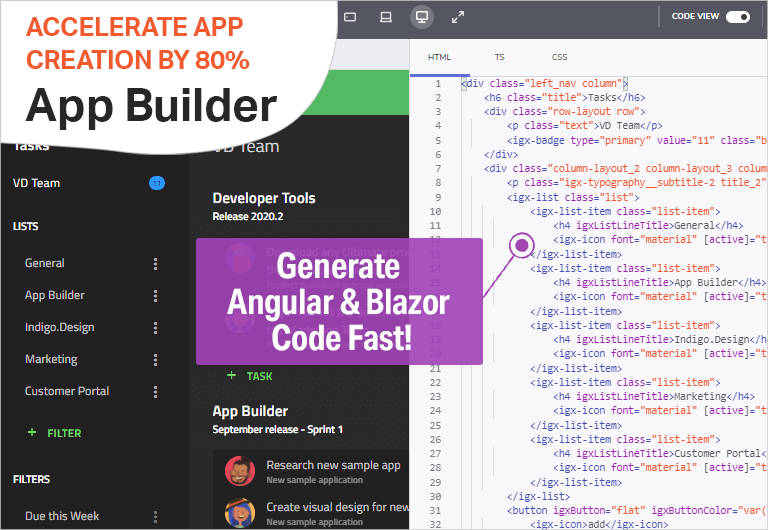Click the plus TASK button

point(250,376)
